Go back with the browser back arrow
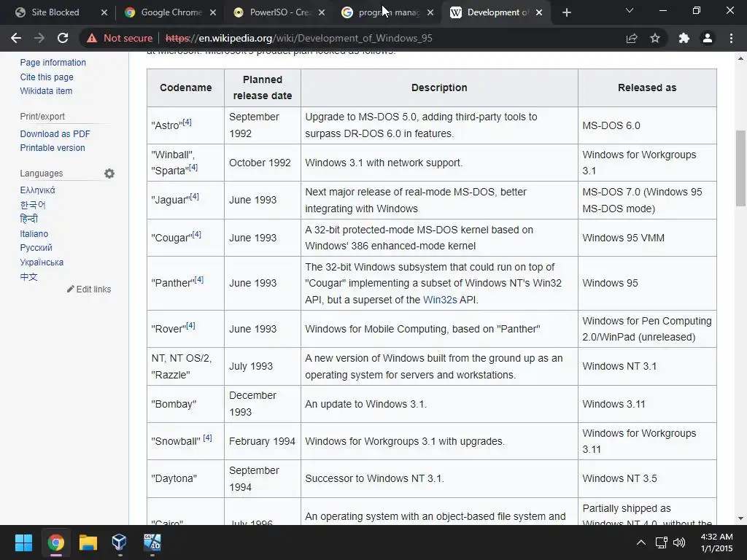This screenshot has width=747, height=560. point(16,38)
